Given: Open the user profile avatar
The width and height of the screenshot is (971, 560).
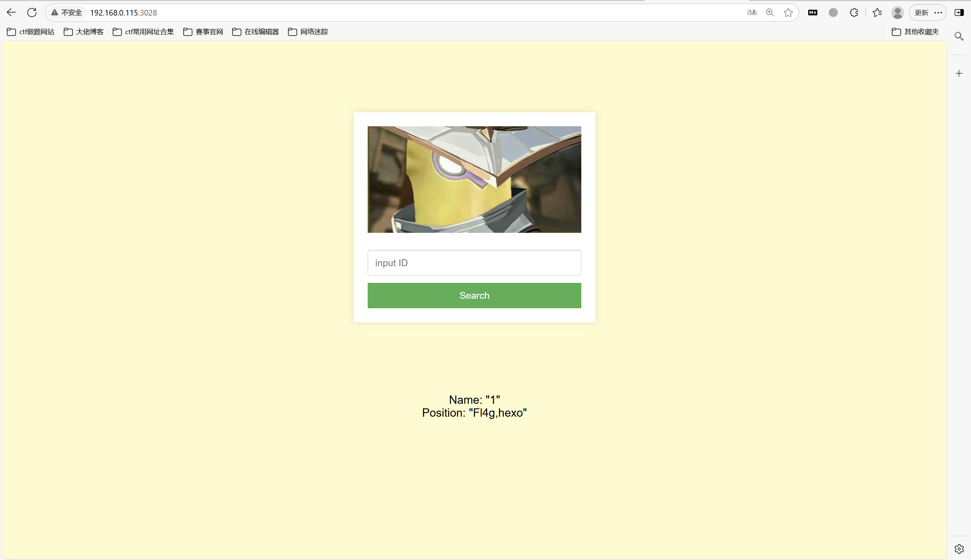Looking at the screenshot, I should 897,13.
